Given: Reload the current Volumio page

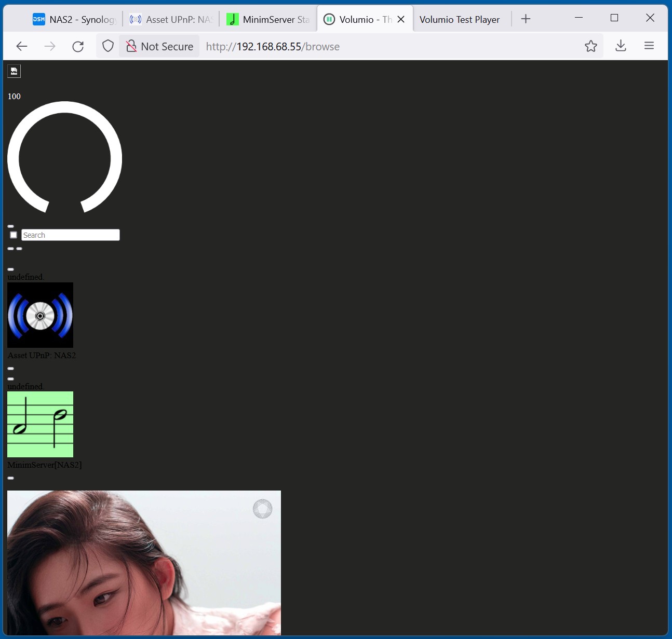Looking at the screenshot, I should (78, 46).
